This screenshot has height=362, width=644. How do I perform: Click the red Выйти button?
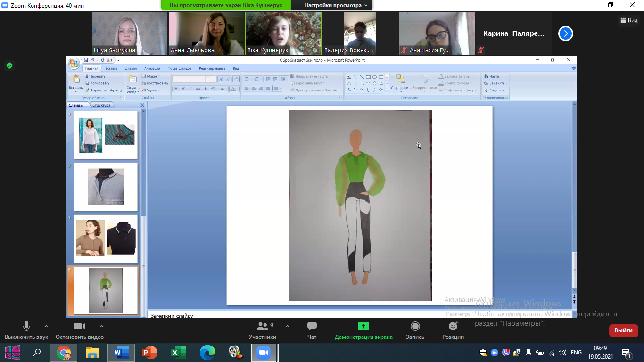pos(623,330)
